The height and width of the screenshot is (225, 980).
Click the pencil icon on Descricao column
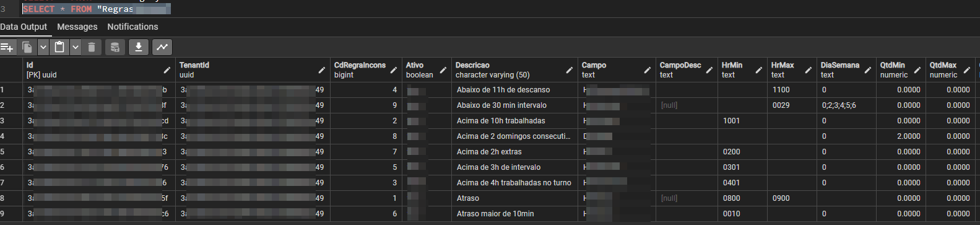click(x=570, y=70)
